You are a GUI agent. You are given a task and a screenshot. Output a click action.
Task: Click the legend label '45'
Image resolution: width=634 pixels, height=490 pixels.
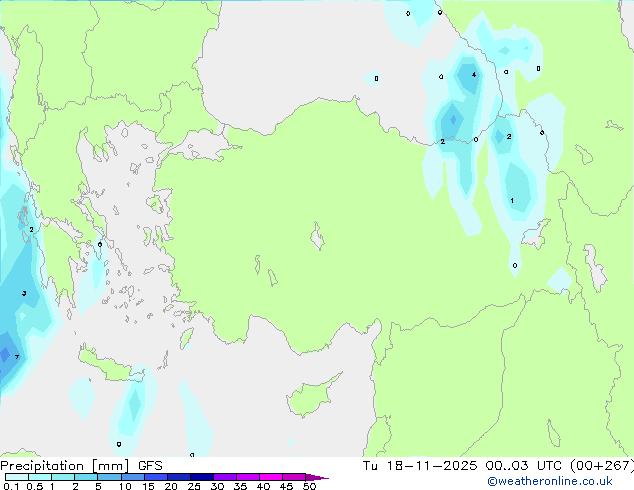point(286,486)
